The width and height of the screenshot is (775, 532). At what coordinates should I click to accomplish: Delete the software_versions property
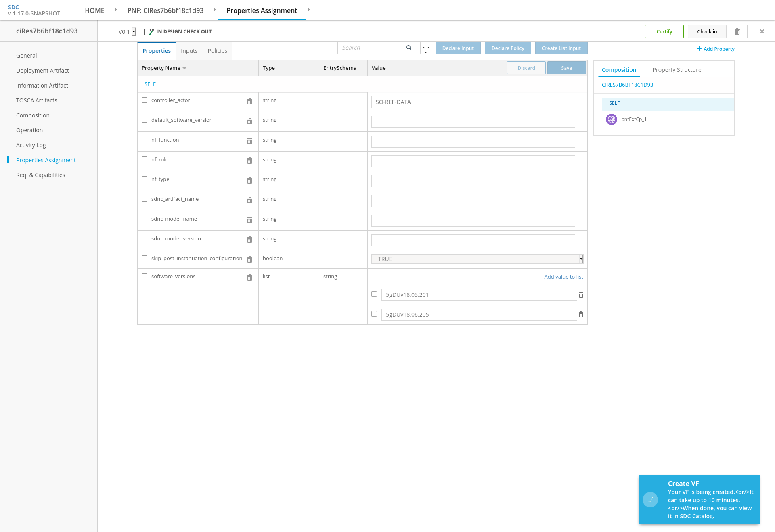[249, 277]
